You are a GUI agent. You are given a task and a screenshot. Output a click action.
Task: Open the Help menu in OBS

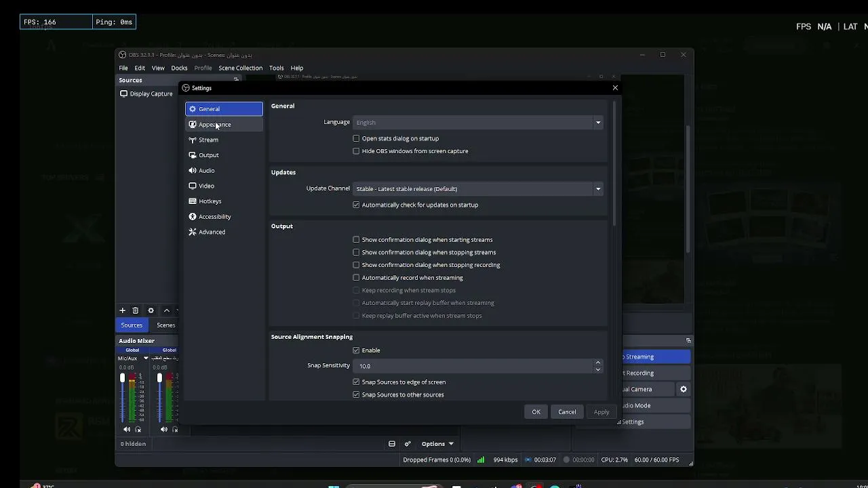(297, 68)
